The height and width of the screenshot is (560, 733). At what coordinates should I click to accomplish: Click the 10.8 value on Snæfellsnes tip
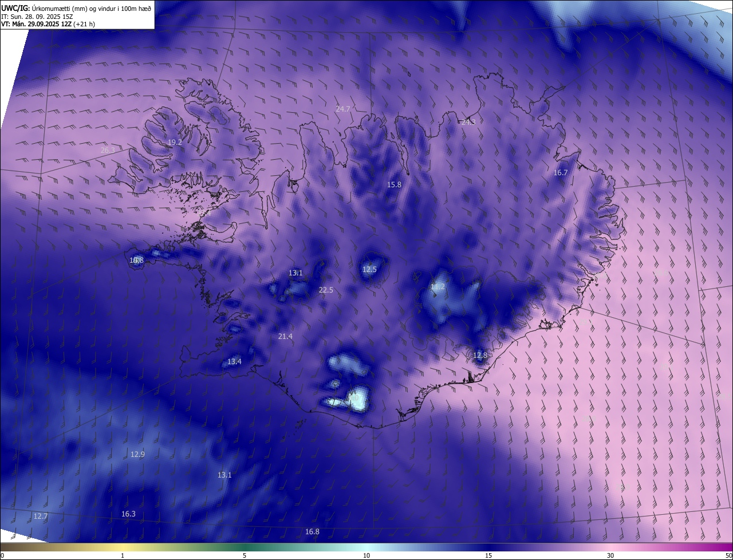(x=136, y=260)
